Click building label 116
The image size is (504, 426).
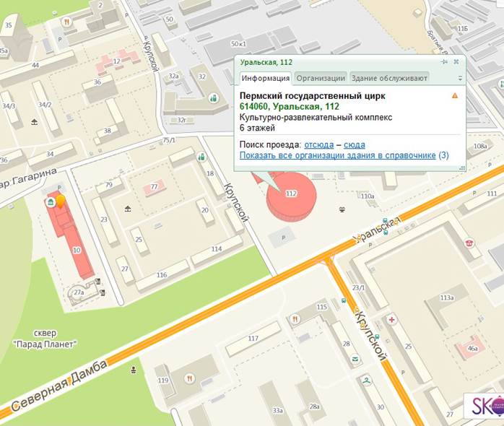point(162,275)
